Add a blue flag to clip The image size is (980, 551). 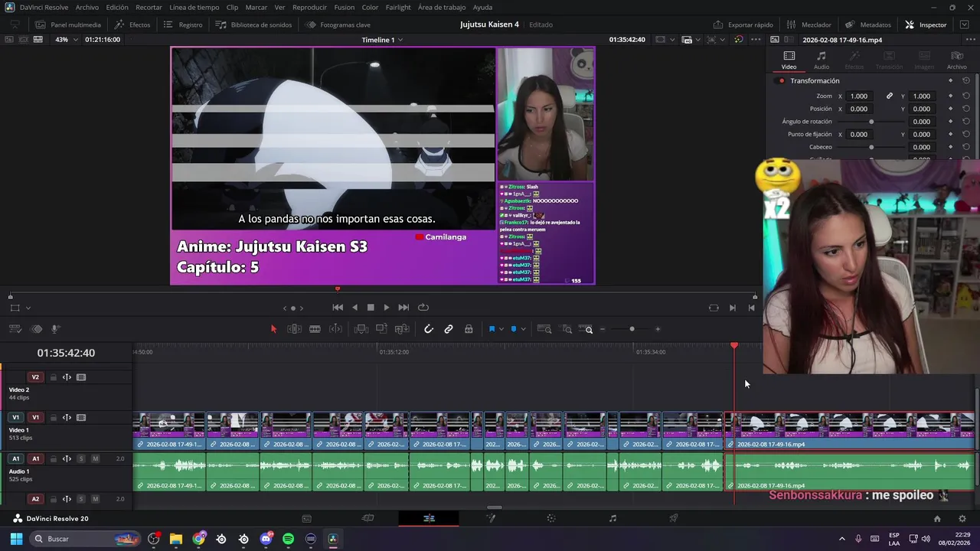point(492,329)
